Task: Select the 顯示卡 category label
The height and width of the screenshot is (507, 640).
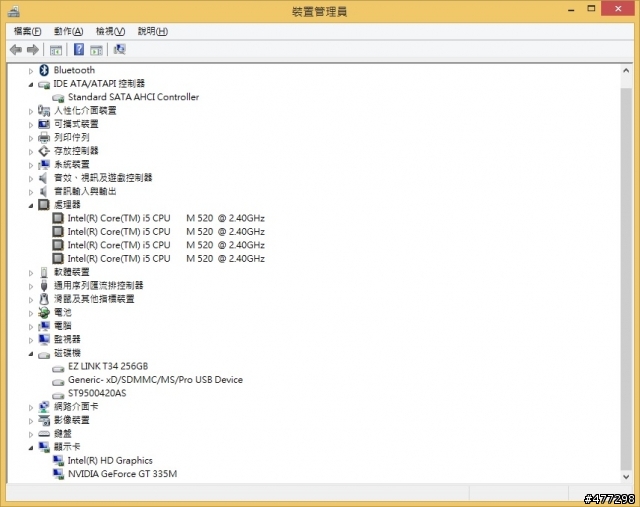Action: pos(67,447)
